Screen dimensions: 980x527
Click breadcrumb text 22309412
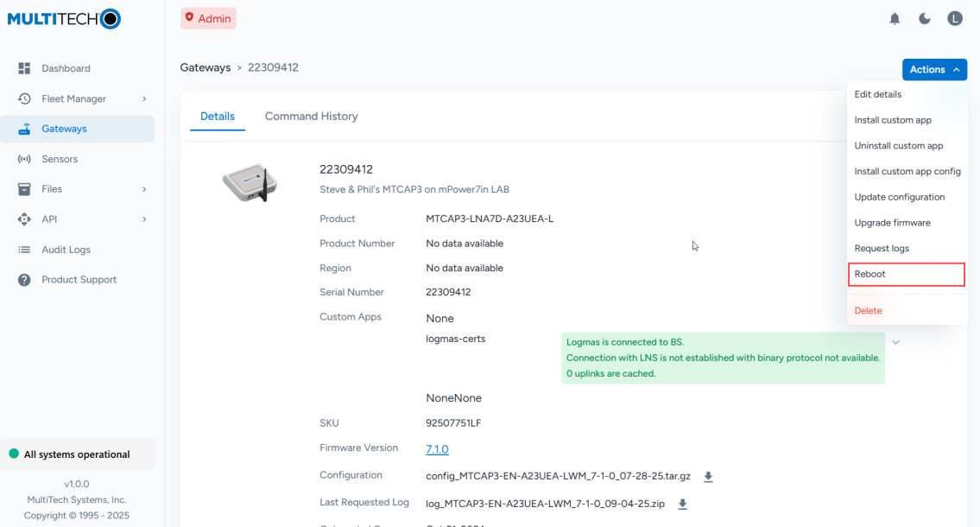click(x=273, y=67)
